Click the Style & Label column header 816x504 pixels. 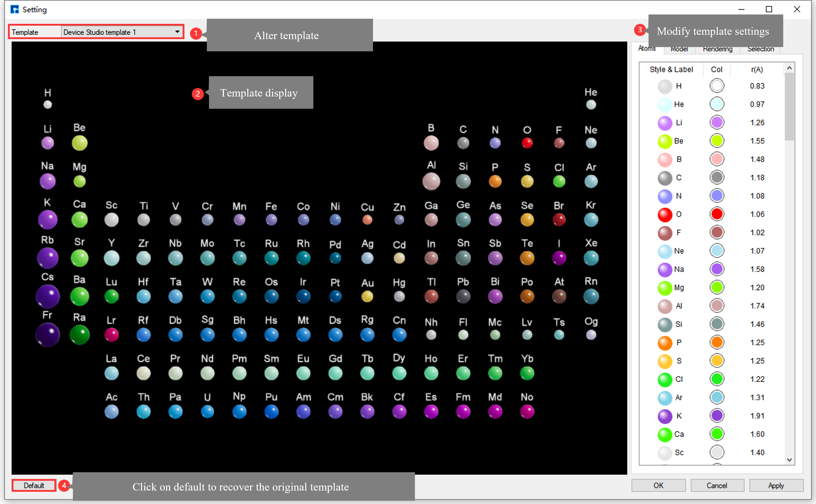point(671,69)
